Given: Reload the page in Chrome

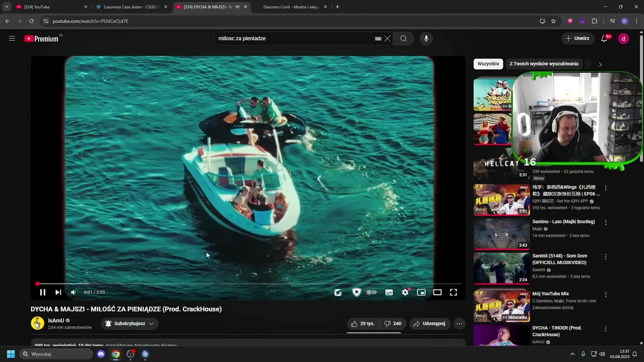Looking at the screenshot, I should 31,21.
